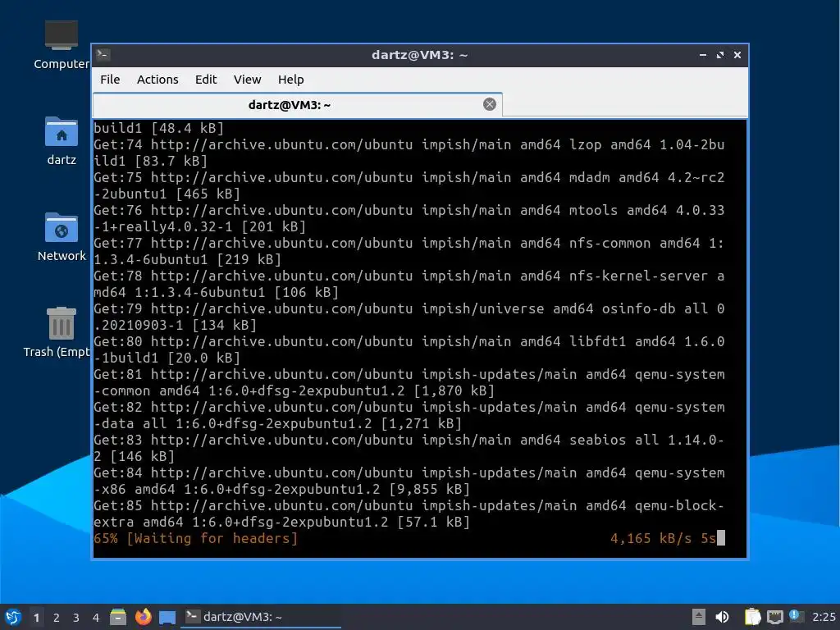Select the Network desktop icon

click(x=61, y=237)
